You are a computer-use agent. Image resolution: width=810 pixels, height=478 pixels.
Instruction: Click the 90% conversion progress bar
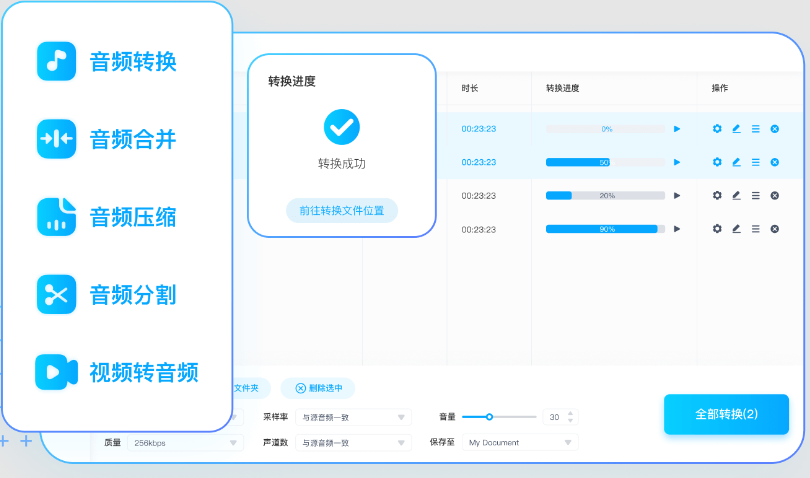point(605,229)
